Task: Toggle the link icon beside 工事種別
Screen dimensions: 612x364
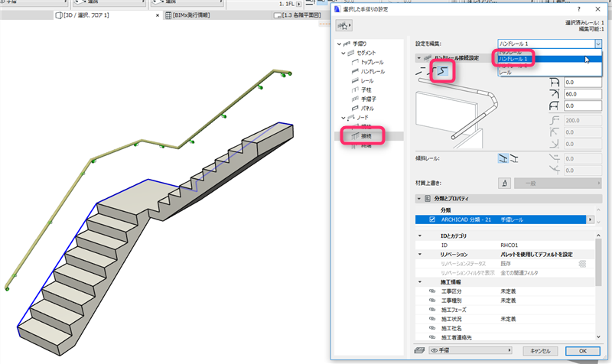Action: click(432, 301)
